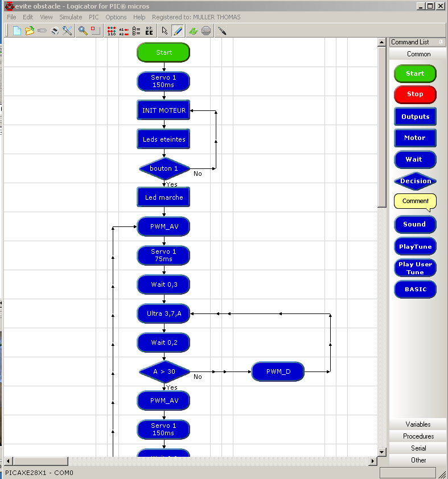The height and width of the screenshot is (479, 448).
Task: Open analogue A1 A2 panel icon
Action: [124, 31]
